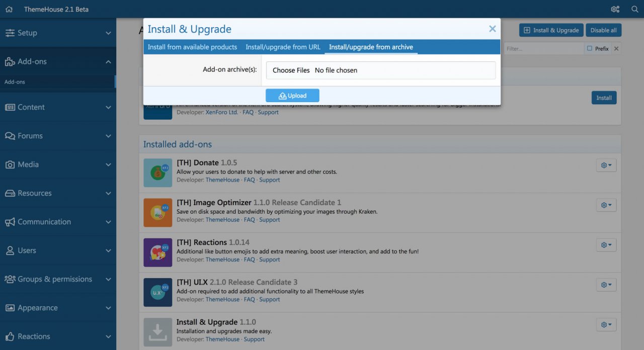
Task: Click the Install & Upgrade add-on icon
Action: (x=157, y=332)
